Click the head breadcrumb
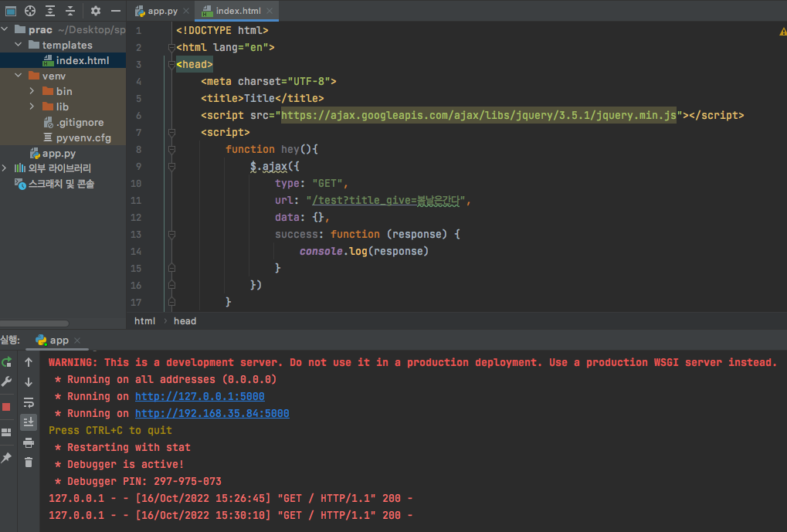Viewport: 787px width, 532px height. (x=185, y=321)
